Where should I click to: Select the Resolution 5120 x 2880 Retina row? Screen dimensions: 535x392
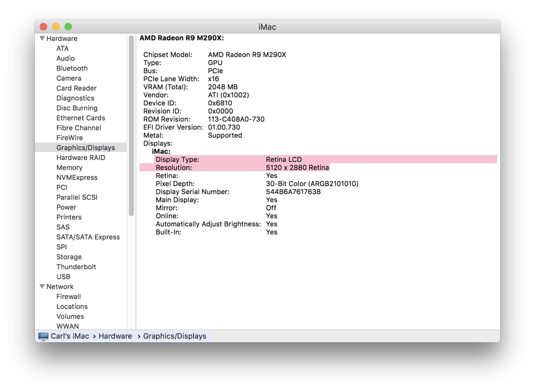click(235, 167)
